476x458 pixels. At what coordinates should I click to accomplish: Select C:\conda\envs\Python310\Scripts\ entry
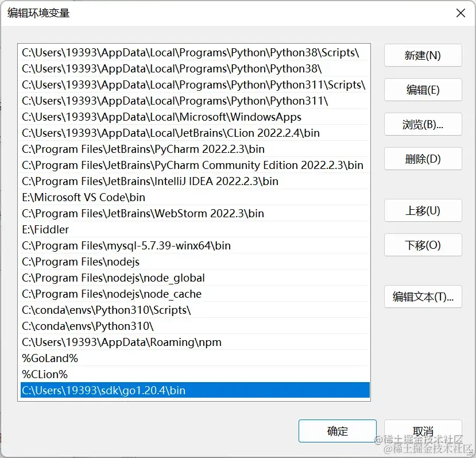click(194, 310)
